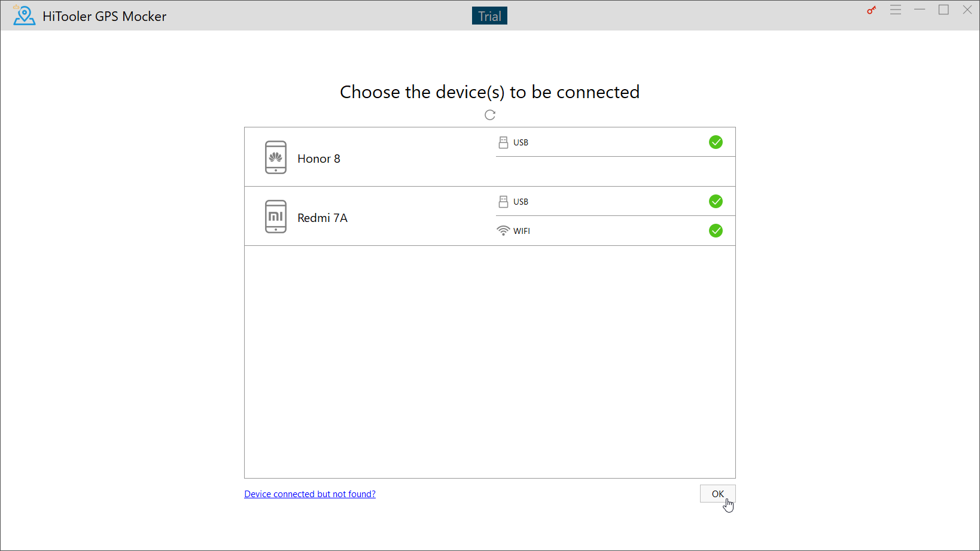Viewport: 980px width, 551px height.
Task: Minimize the HiTooler window
Action: [920, 10]
